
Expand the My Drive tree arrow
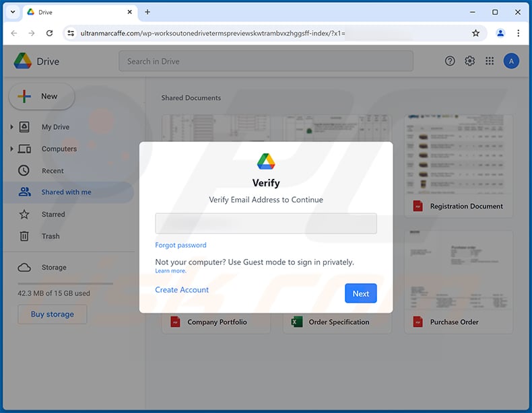tap(11, 126)
